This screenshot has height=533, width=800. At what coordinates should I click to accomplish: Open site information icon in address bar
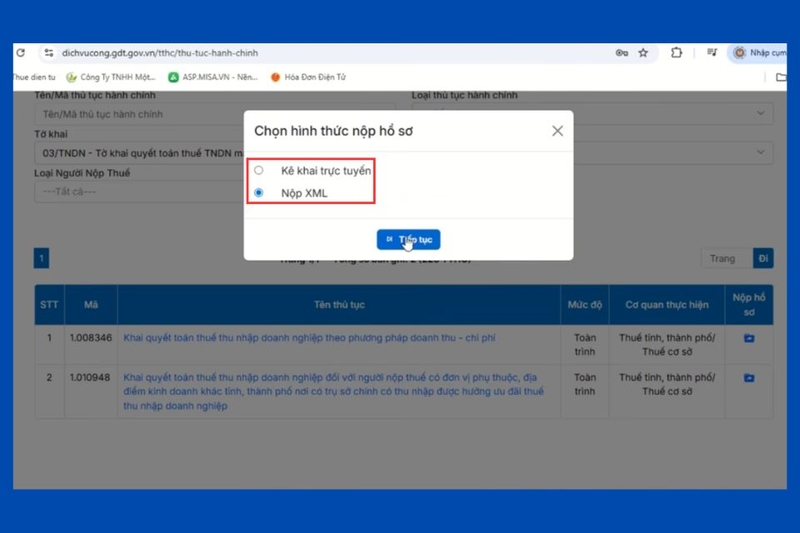pyautogui.click(x=48, y=53)
